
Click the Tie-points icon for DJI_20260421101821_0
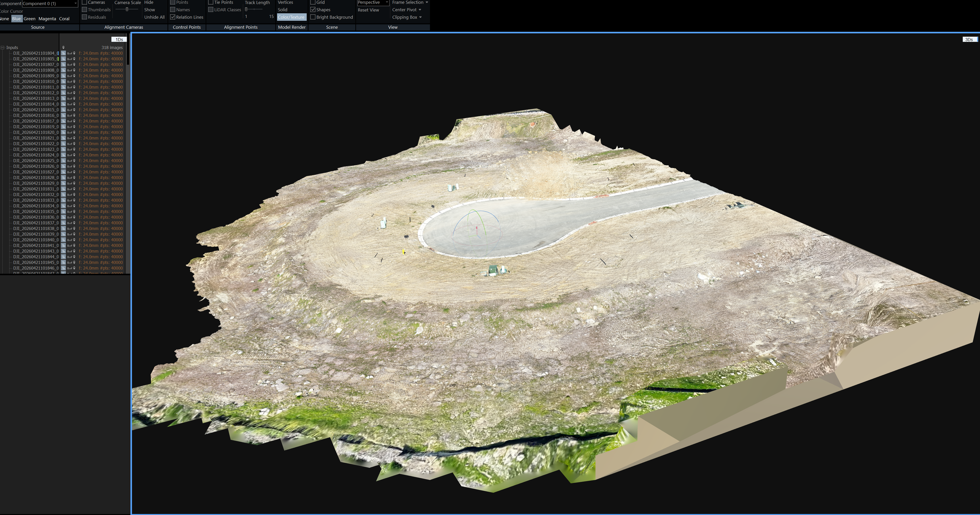64,138
